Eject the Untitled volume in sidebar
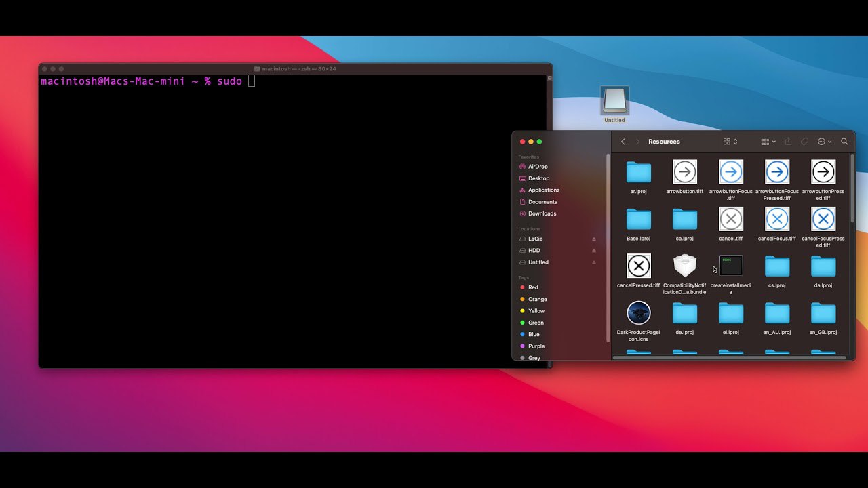868x488 pixels. (x=594, y=262)
